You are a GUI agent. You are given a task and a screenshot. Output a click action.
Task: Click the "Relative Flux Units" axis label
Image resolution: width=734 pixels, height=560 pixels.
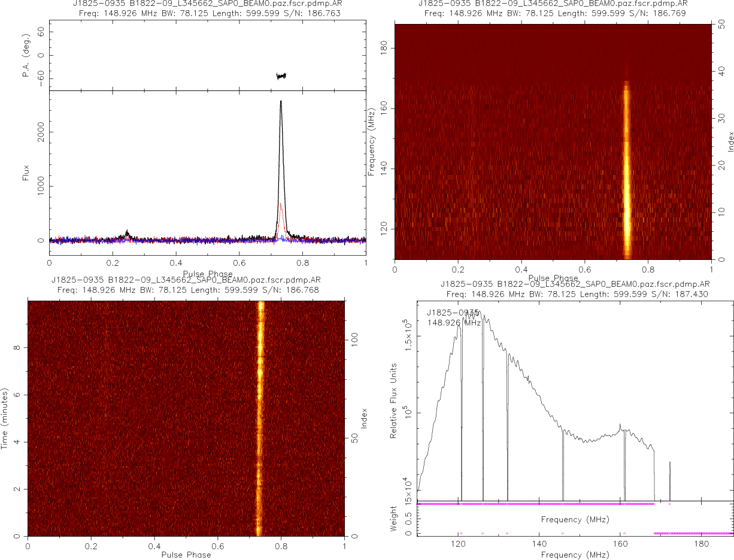click(393, 400)
